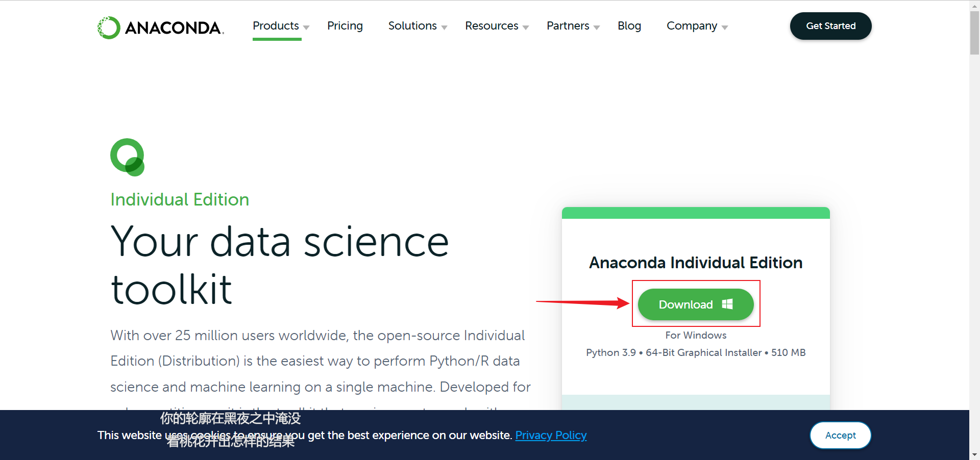This screenshot has height=460, width=980.
Task: Click the Individual Edition heading text
Action: pos(180,199)
